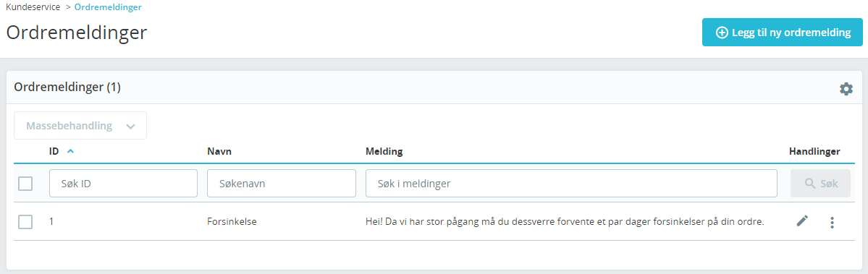Open the Ordremeldinger breadcrumb link
The width and height of the screenshot is (868, 274).
[x=108, y=7]
